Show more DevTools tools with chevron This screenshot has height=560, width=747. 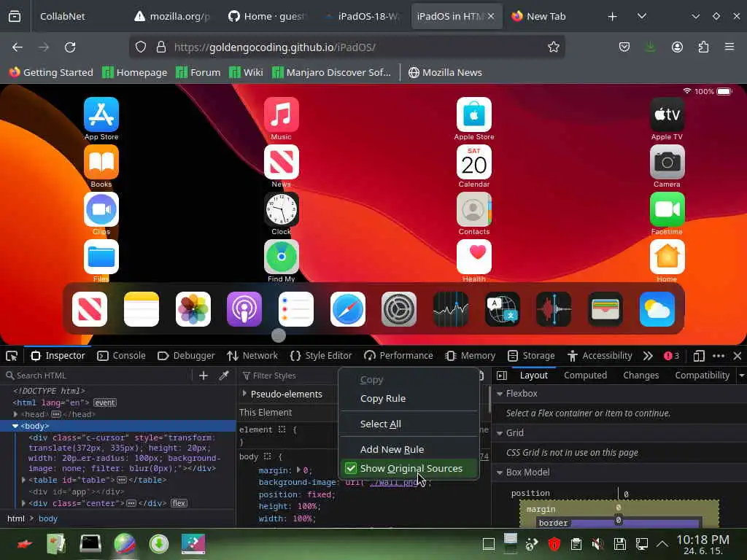[x=648, y=356]
